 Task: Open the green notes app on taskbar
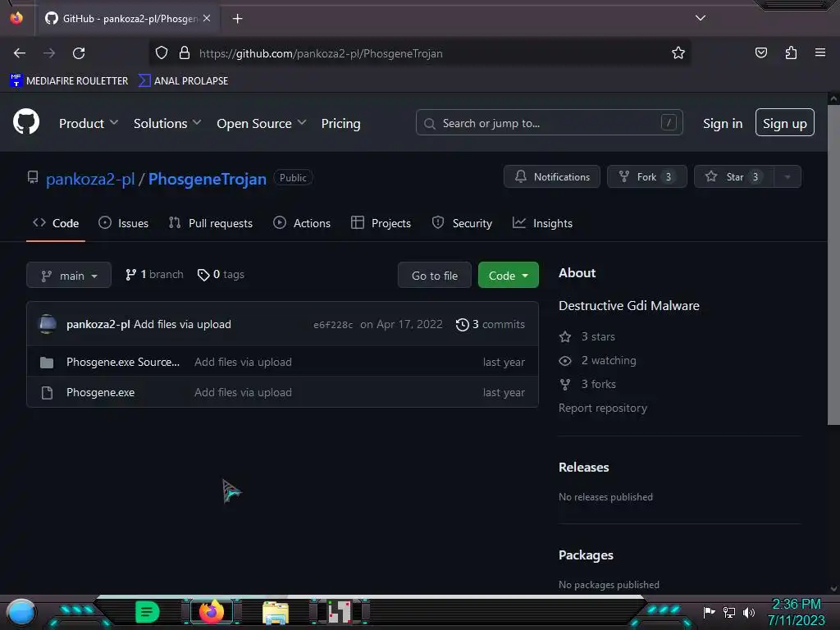point(147,612)
